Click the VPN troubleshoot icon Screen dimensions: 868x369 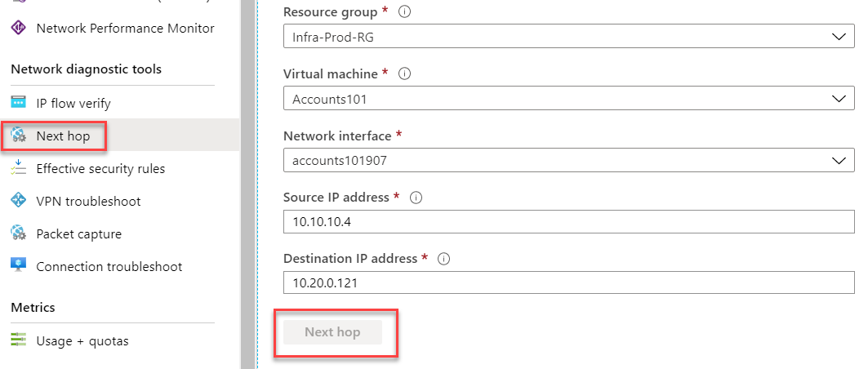[18, 201]
